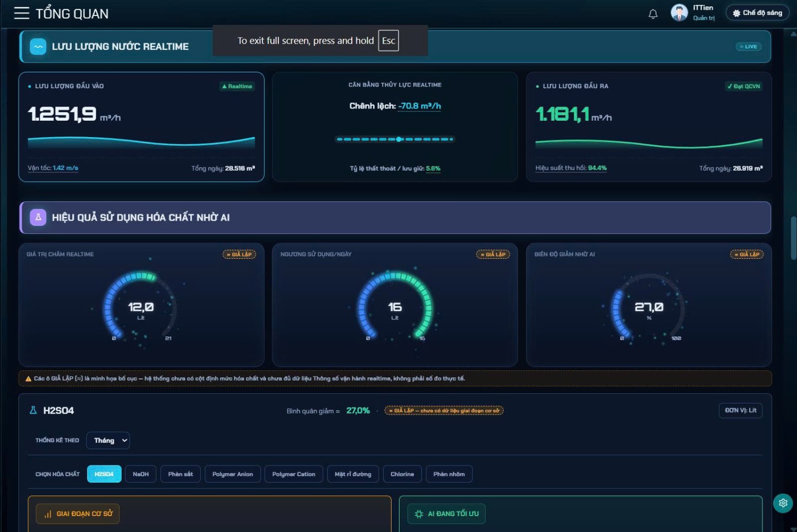797x532 pixels.
Task: Click the Bình quân giảm ≈ 27,0% value
Action: (x=328, y=411)
